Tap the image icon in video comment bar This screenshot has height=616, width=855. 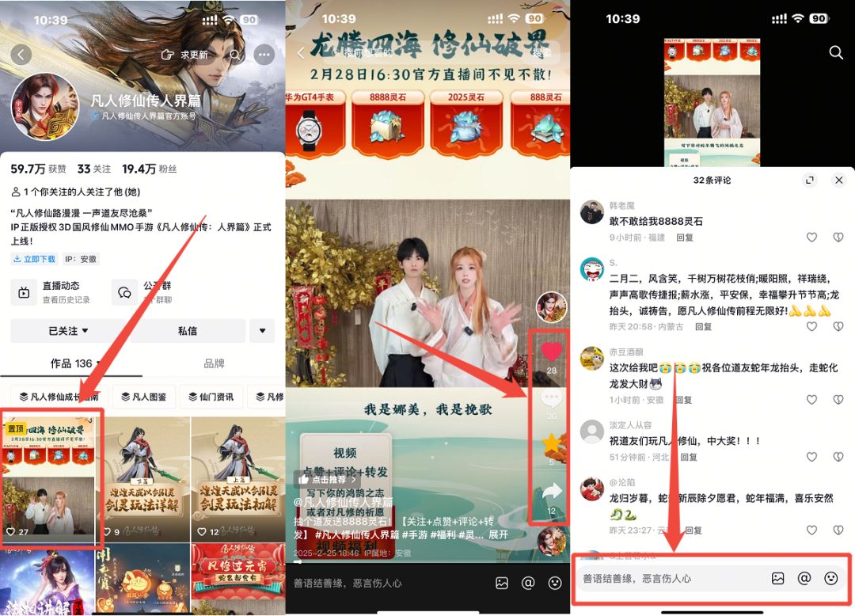(x=502, y=584)
